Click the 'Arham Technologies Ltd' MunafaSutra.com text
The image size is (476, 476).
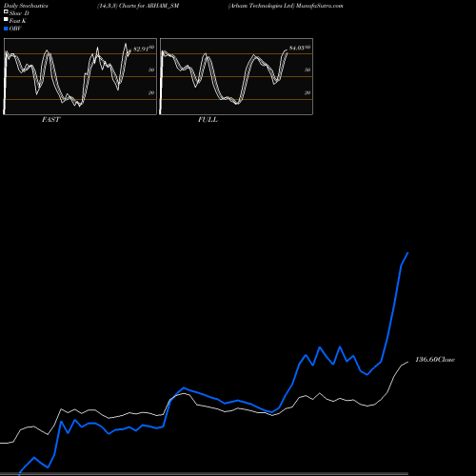tap(286, 6)
